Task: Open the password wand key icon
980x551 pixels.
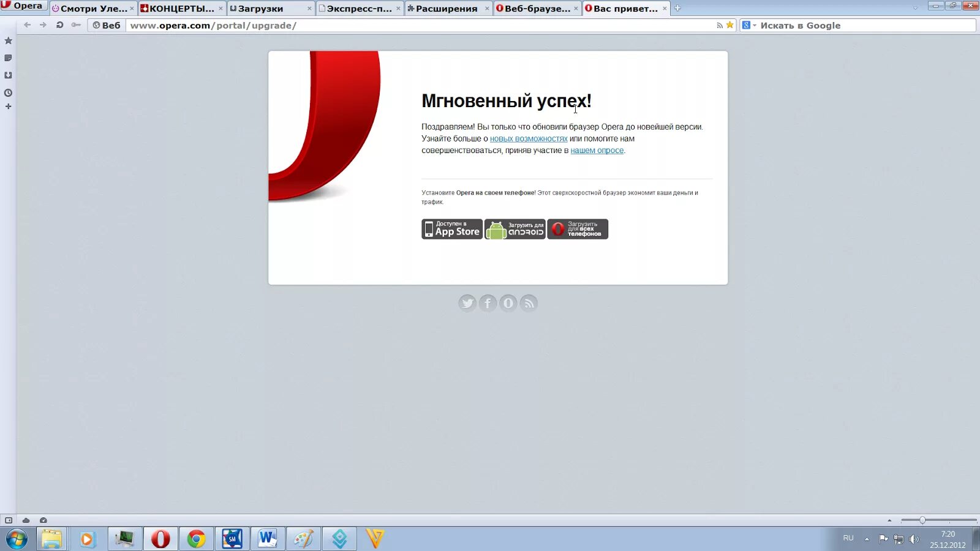Action: pyautogui.click(x=76, y=25)
